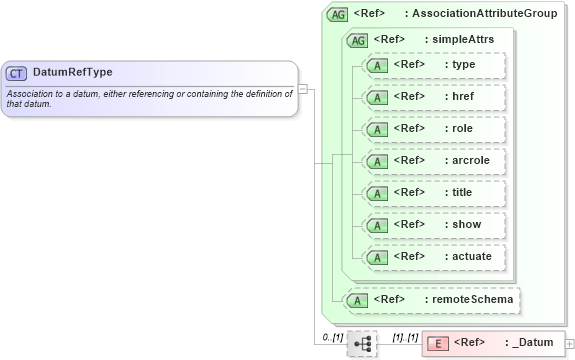Click the A icon beside remoteSchema attribute
This screenshot has height=360, width=575.
[x=357, y=301]
